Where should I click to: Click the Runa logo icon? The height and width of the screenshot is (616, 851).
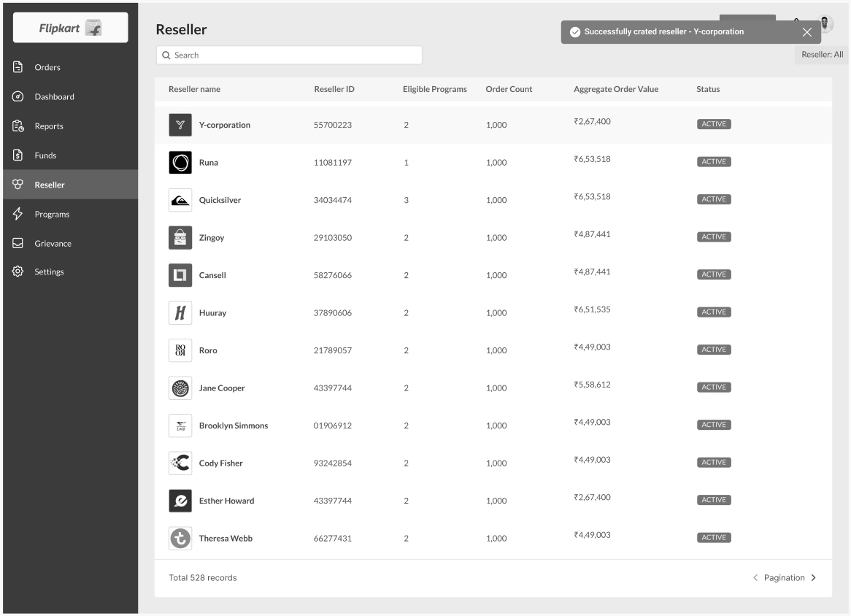(x=180, y=162)
